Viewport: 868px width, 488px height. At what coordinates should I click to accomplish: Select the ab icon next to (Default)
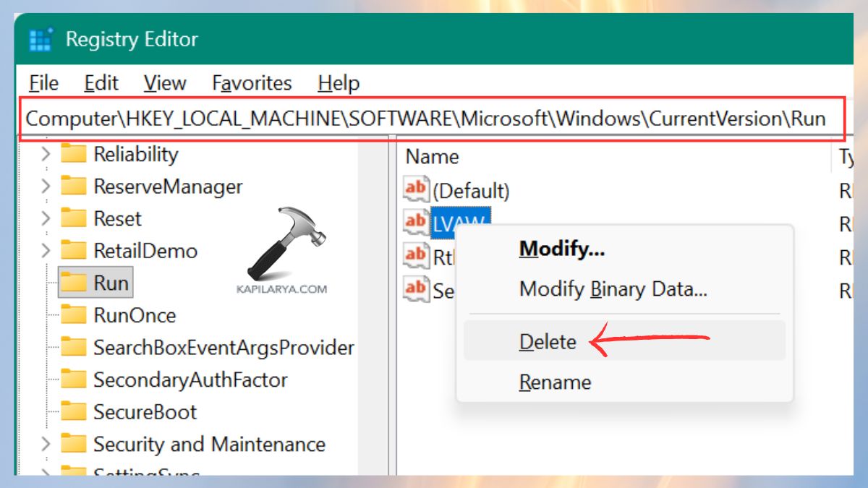pyautogui.click(x=415, y=189)
